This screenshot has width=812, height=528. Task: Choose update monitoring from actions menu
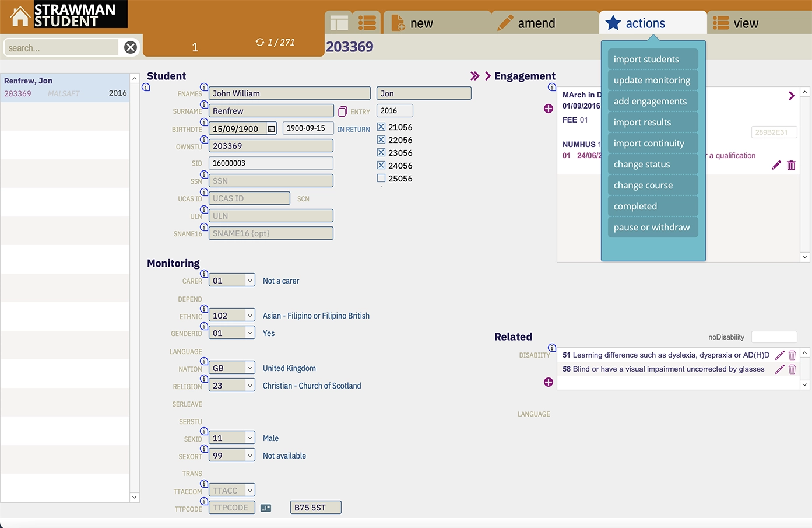tap(653, 80)
